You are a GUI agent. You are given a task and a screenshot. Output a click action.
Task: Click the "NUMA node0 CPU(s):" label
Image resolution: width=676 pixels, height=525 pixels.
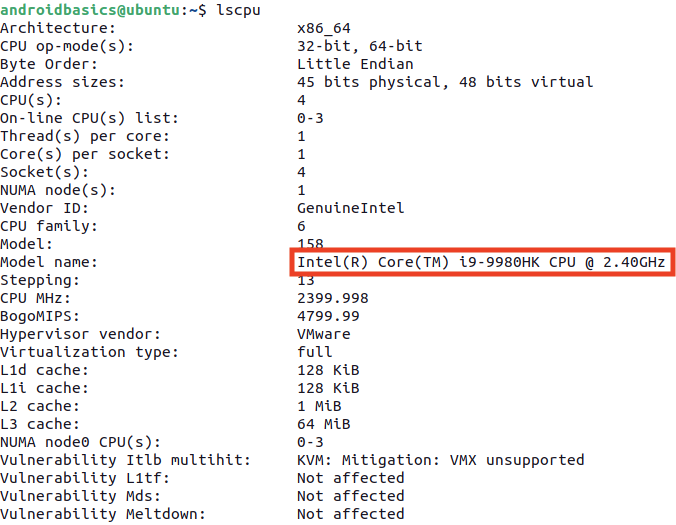[80, 442]
